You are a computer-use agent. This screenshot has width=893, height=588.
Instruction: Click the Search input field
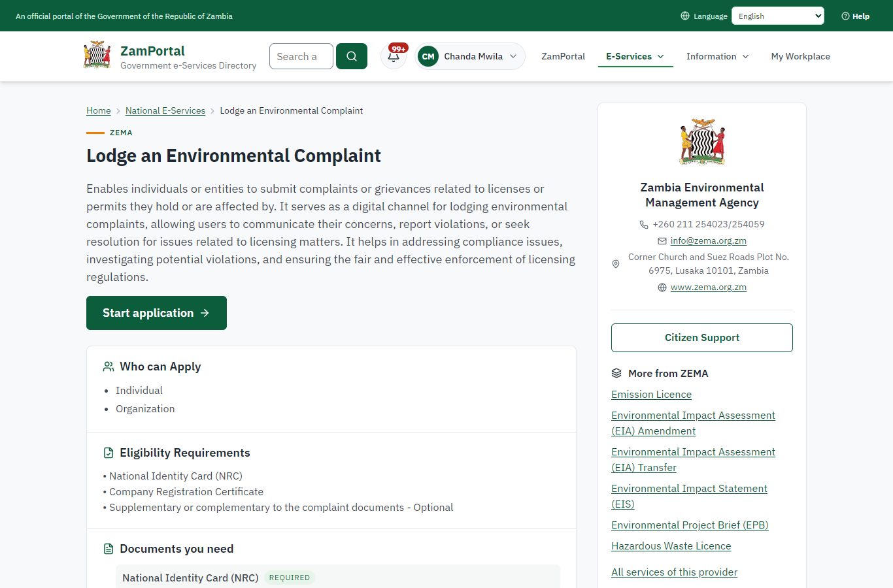[301, 56]
